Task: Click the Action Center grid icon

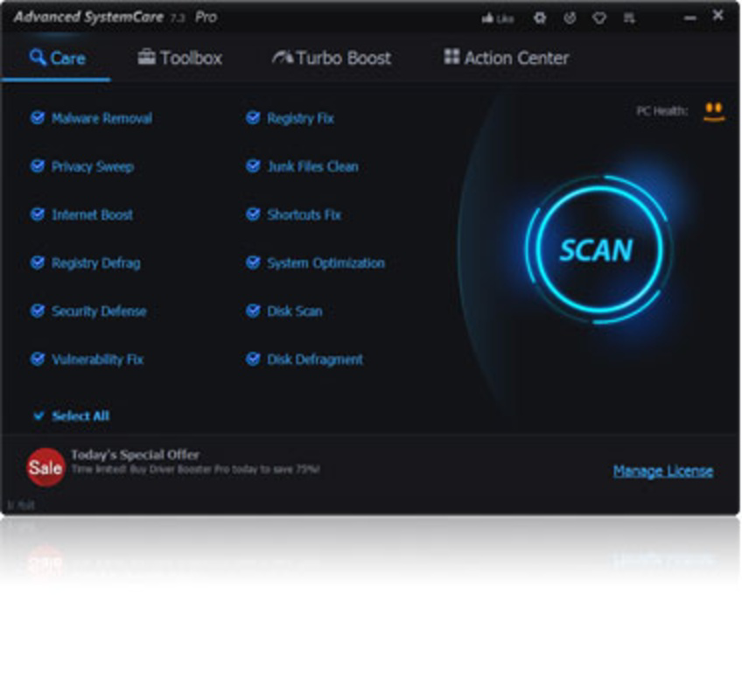Action: (x=451, y=56)
